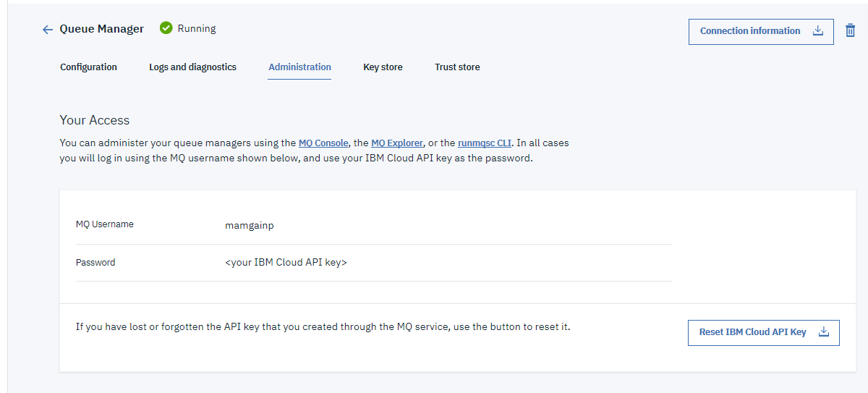The image size is (868, 393).
Task: Click Reset IBM Cloud API Key button
Action: point(763,332)
